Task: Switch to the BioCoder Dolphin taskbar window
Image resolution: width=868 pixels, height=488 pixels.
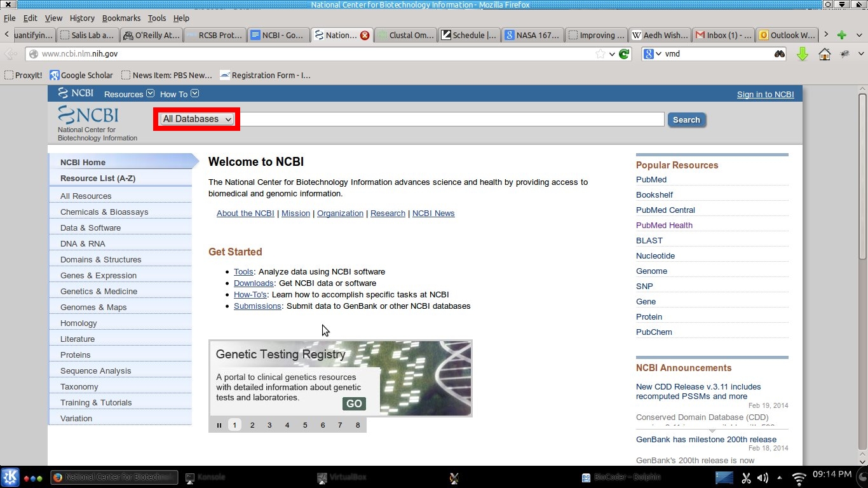Action: (x=621, y=477)
